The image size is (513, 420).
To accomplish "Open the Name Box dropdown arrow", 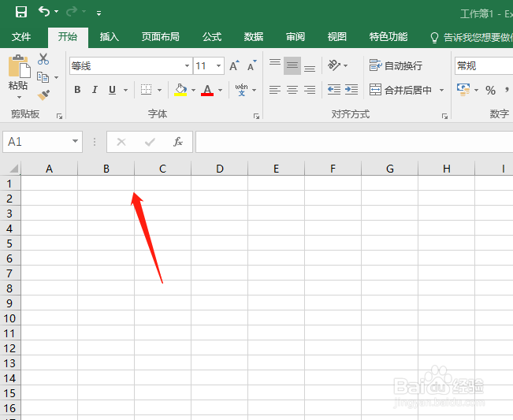I will [x=75, y=141].
